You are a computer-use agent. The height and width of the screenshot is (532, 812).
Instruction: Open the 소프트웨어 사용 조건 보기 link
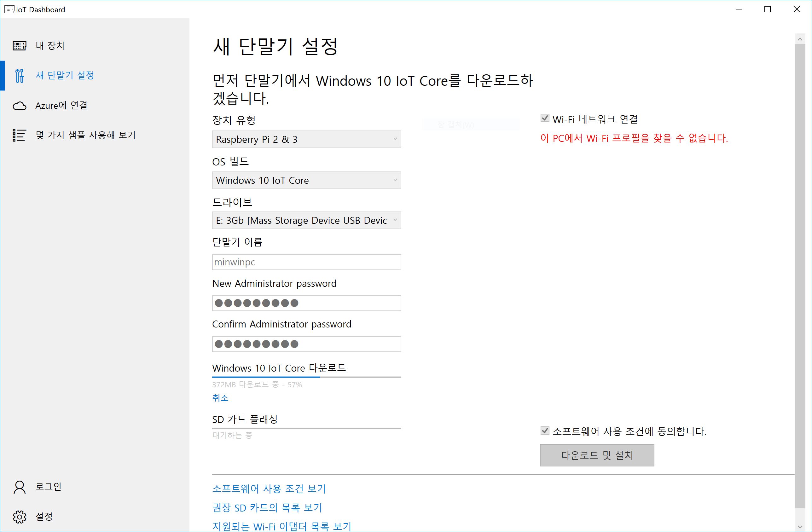pyautogui.click(x=269, y=489)
